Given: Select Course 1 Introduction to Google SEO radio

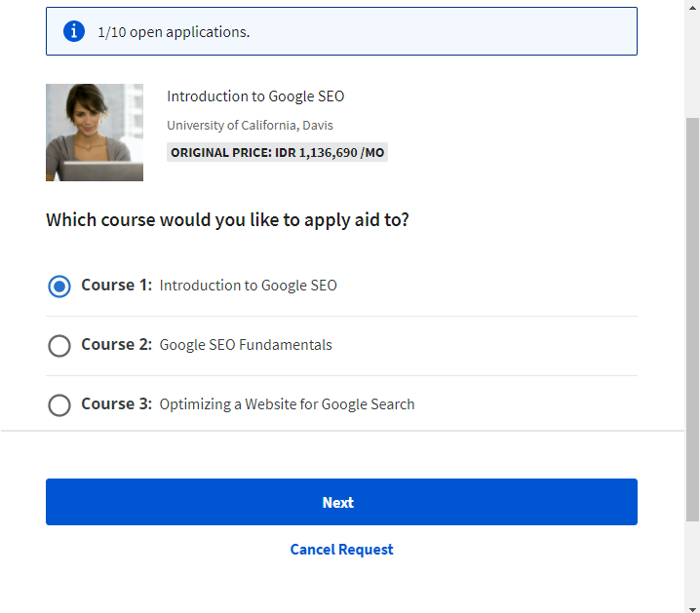Looking at the screenshot, I should [59, 286].
